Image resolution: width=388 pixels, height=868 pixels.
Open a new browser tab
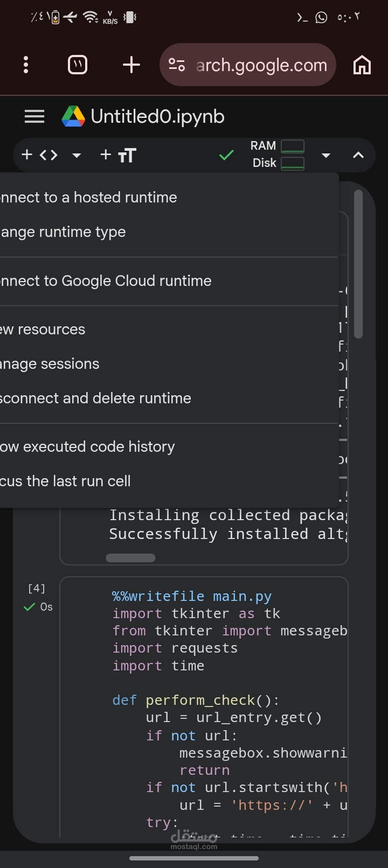pos(131,65)
